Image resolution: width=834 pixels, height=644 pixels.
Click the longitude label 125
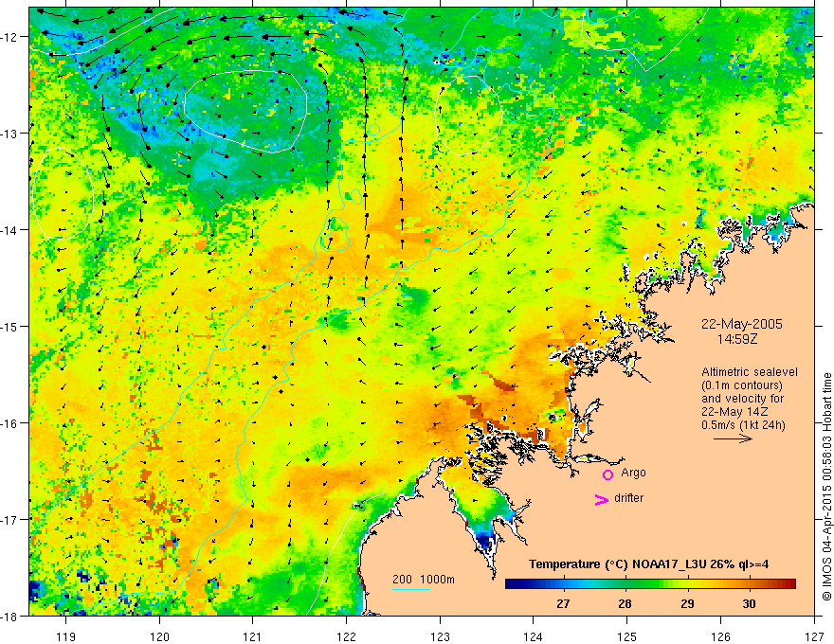click(x=627, y=636)
